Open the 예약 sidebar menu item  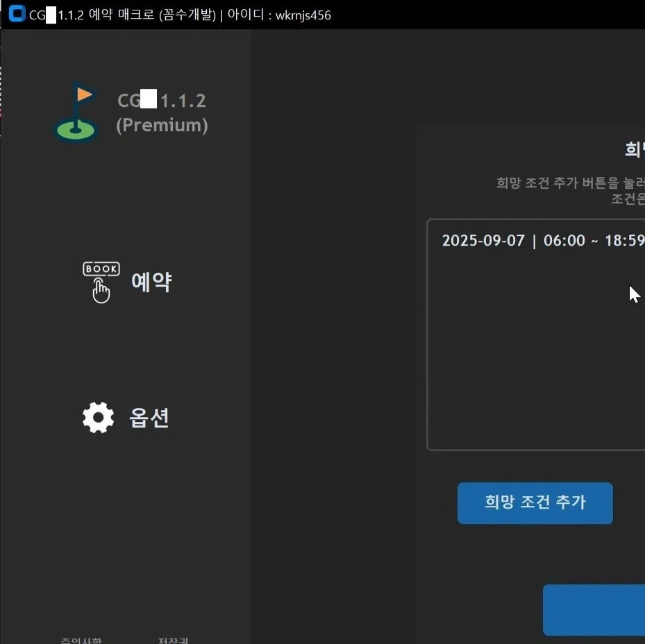[x=151, y=281]
